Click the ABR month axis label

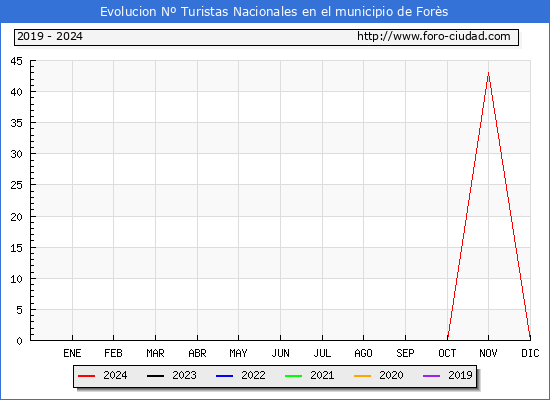point(197,353)
